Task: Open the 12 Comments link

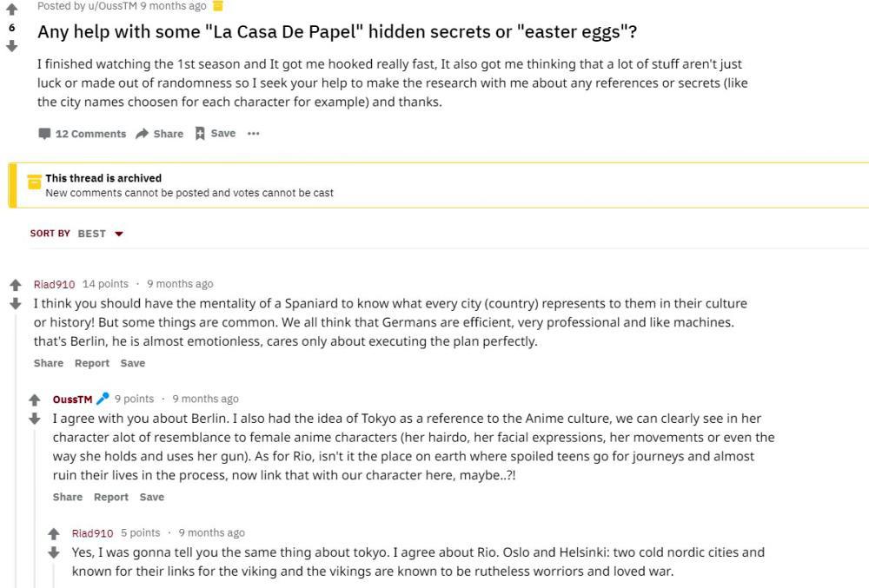Action: coord(83,134)
